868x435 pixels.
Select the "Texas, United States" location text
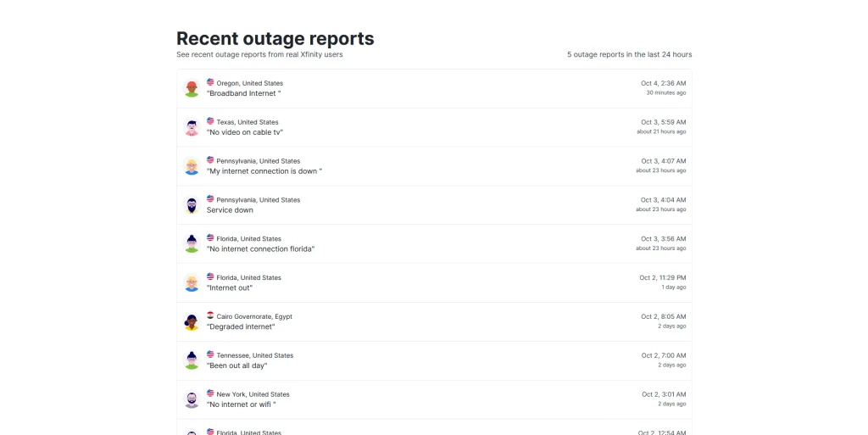pos(248,122)
